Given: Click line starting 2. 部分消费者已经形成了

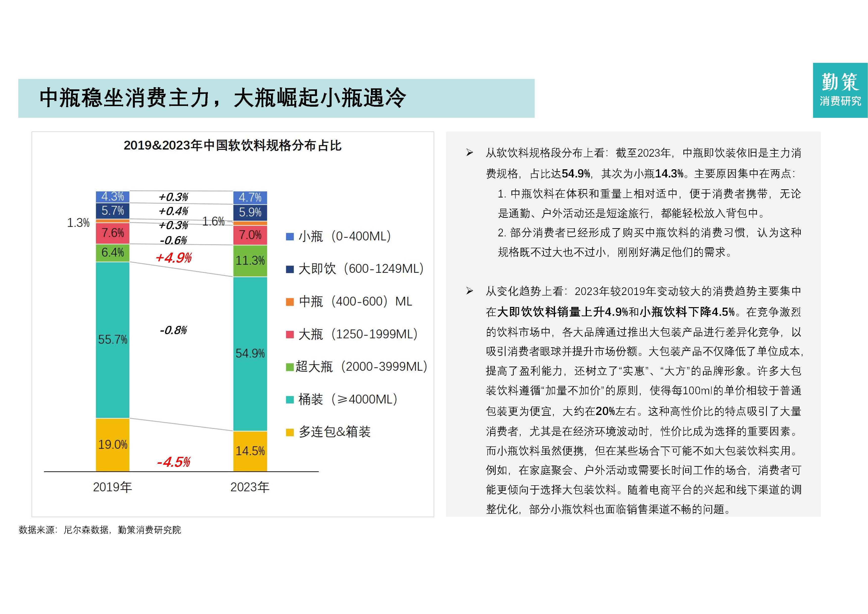Looking at the screenshot, I should pyautogui.click(x=650, y=233).
